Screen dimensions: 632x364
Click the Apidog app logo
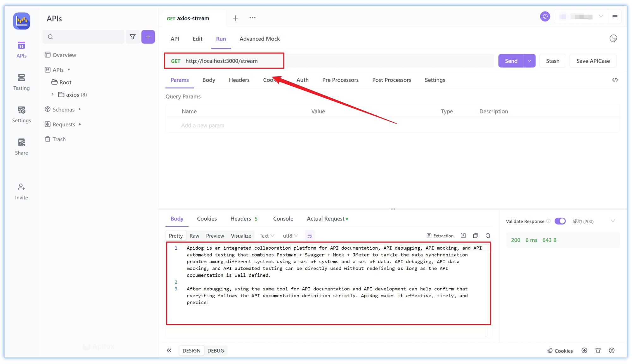(x=21, y=21)
